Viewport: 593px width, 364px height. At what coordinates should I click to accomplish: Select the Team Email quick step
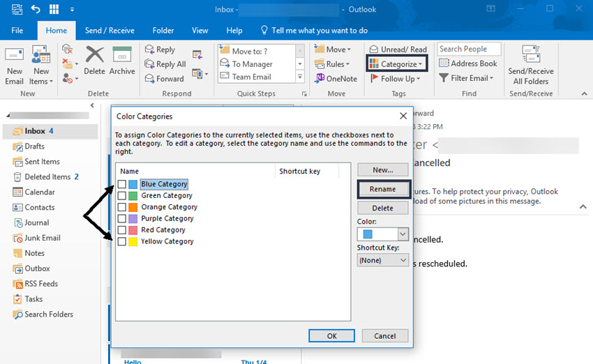click(x=251, y=77)
